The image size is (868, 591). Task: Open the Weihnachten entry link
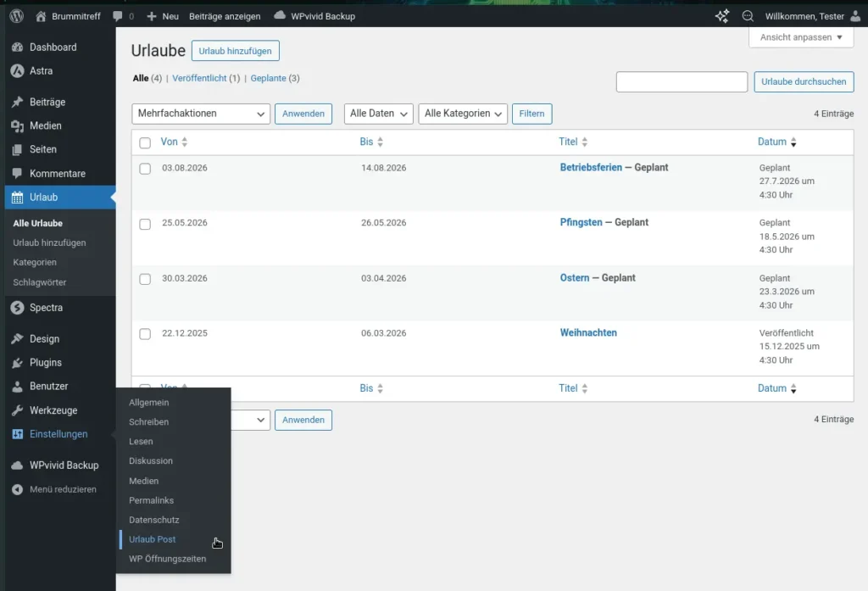point(588,333)
